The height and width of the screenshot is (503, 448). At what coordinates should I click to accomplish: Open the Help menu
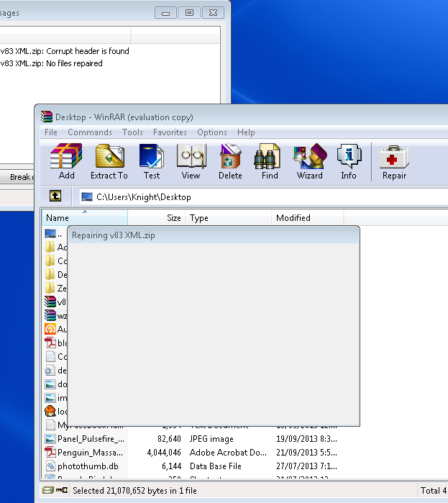pyautogui.click(x=246, y=132)
